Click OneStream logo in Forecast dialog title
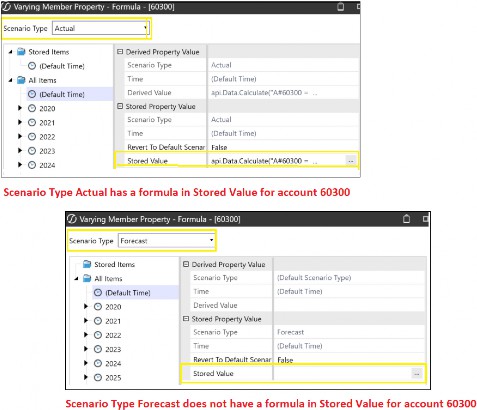This screenshot has width=477, height=410. point(72,219)
